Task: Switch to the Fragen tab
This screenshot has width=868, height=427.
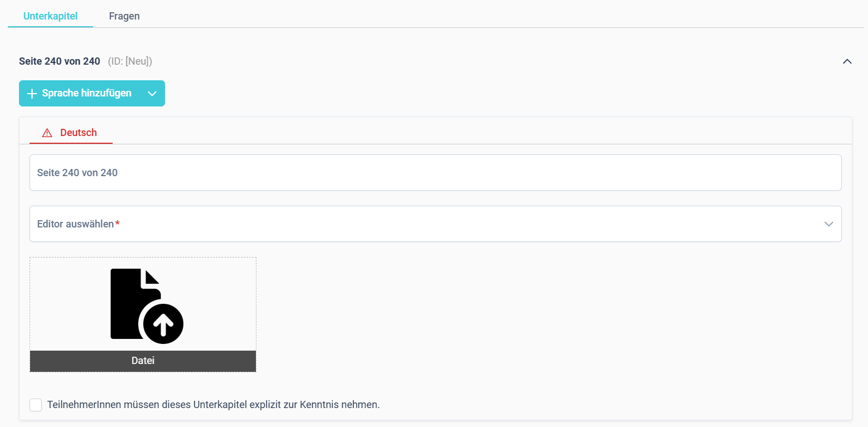Action: pos(124,16)
